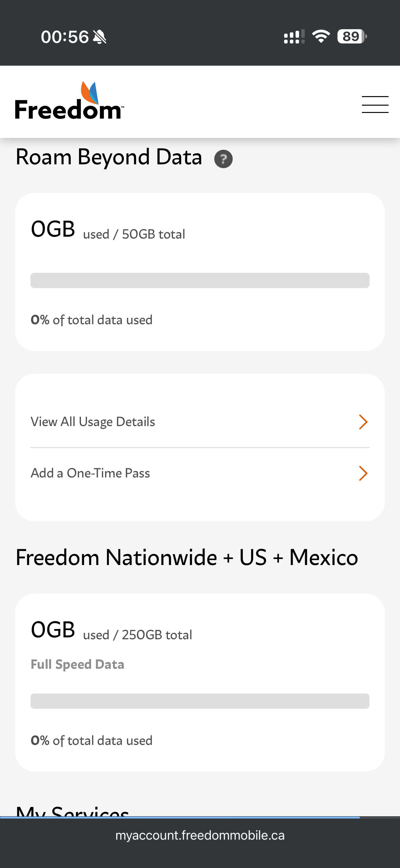Tap the Freedom logo
The width and height of the screenshot is (400, 868).
point(70,101)
